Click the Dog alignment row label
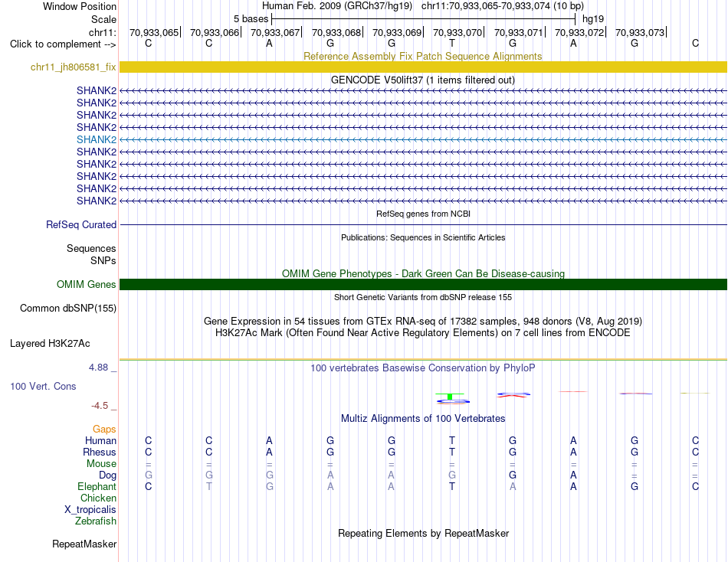Image resolution: width=728 pixels, height=562 pixels. click(x=107, y=475)
